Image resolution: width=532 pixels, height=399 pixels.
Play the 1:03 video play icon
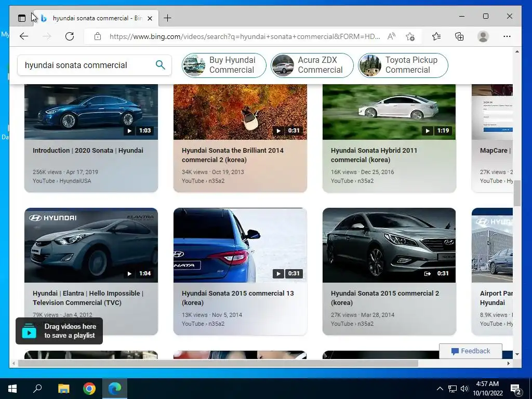coord(129,130)
